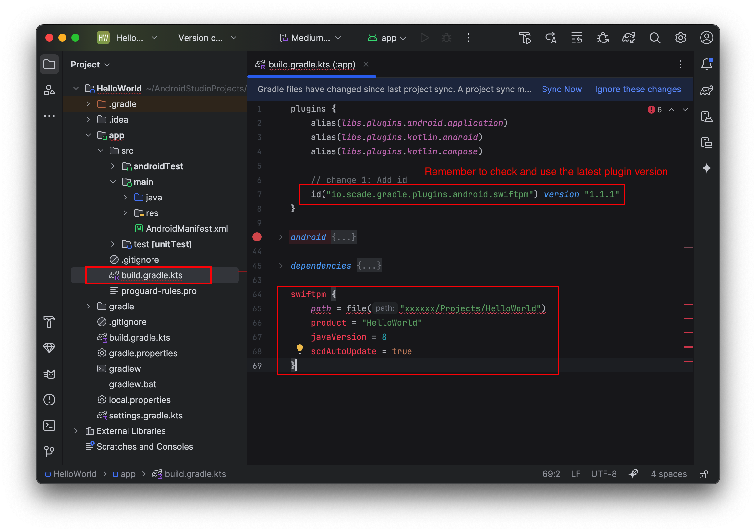Open the Terminal tool window
This screenshot has height=532, width=756.
pyautogui.click(x=49, y=426)
